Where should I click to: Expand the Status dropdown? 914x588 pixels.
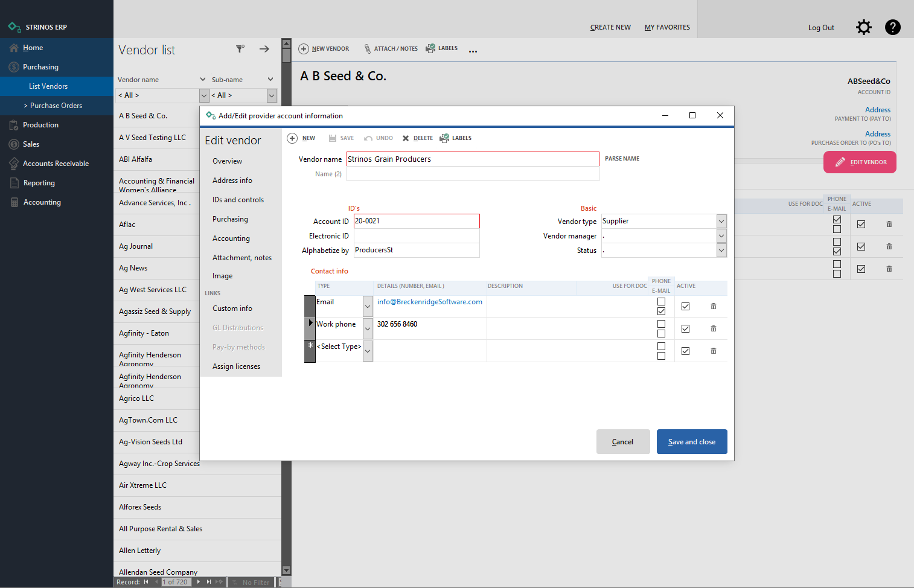[x=721, y=251]
